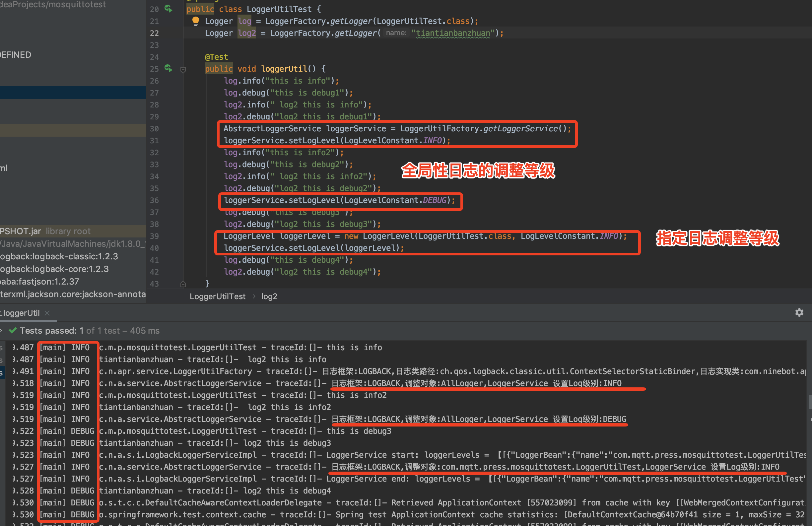Expand the Tests passed result chevron
812x526 pixels.
tap(1, 331)
